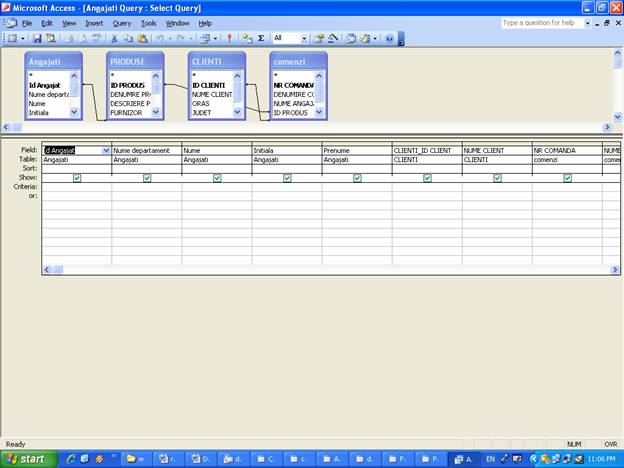Uncheck Show box for Nume departament column

click(147, 178)
